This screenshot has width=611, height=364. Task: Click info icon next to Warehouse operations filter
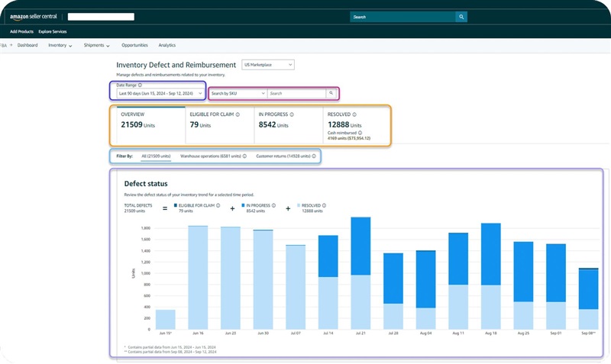point(244,156)
